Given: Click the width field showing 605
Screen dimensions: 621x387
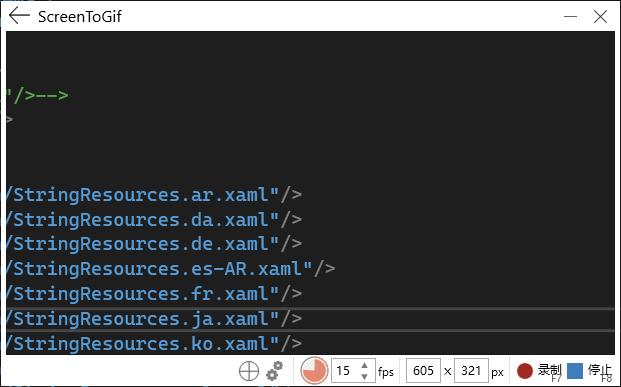Looking at the screenshot, I should pyautogui.click(x=423, y=371).
